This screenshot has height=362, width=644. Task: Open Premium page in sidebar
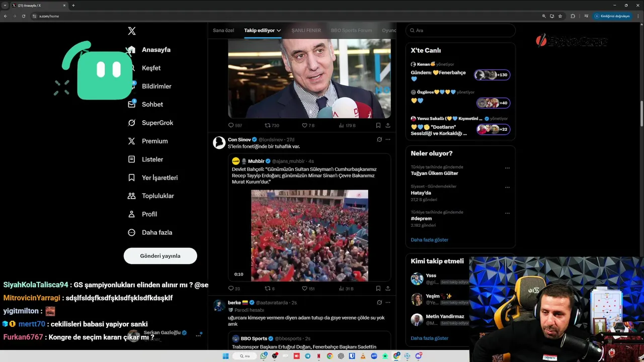point(147,141)
